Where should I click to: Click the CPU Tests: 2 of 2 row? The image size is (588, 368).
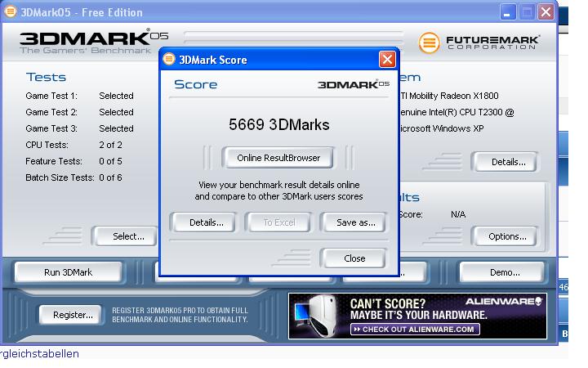point(73,145)
